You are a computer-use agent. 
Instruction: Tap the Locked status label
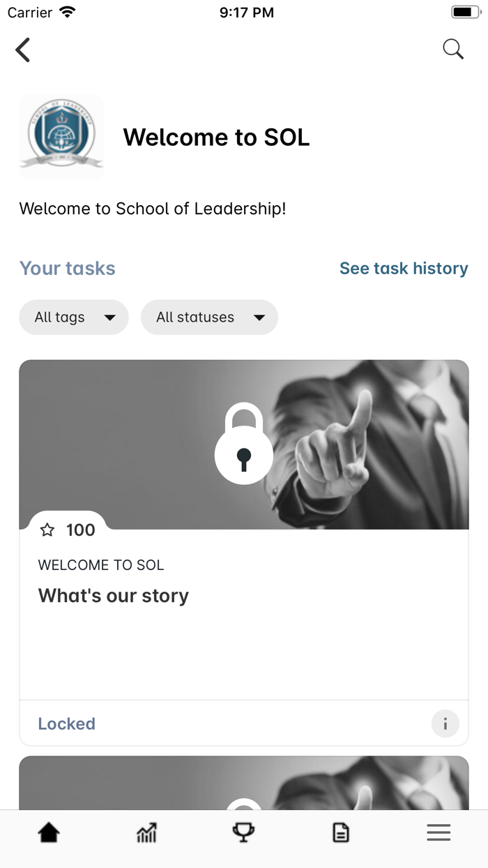coord(66,724)
